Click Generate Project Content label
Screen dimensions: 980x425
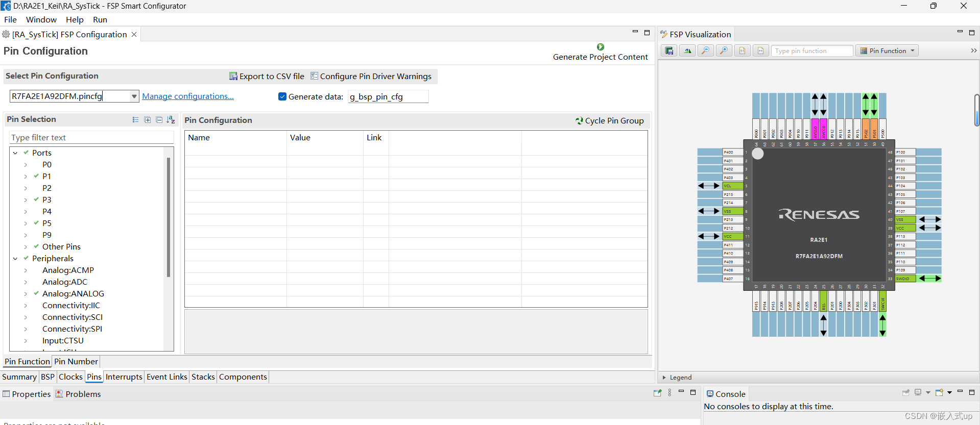click(600, 57)
